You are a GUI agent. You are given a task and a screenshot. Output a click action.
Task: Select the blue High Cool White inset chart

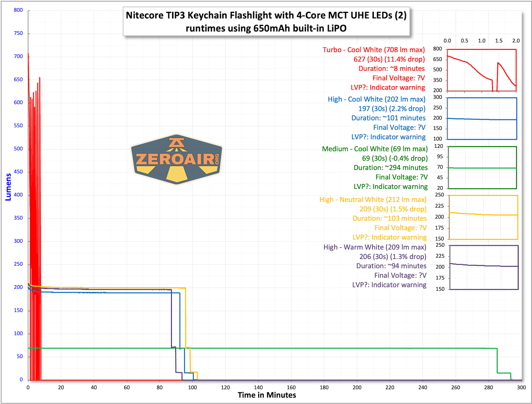[x=482, y=118]
